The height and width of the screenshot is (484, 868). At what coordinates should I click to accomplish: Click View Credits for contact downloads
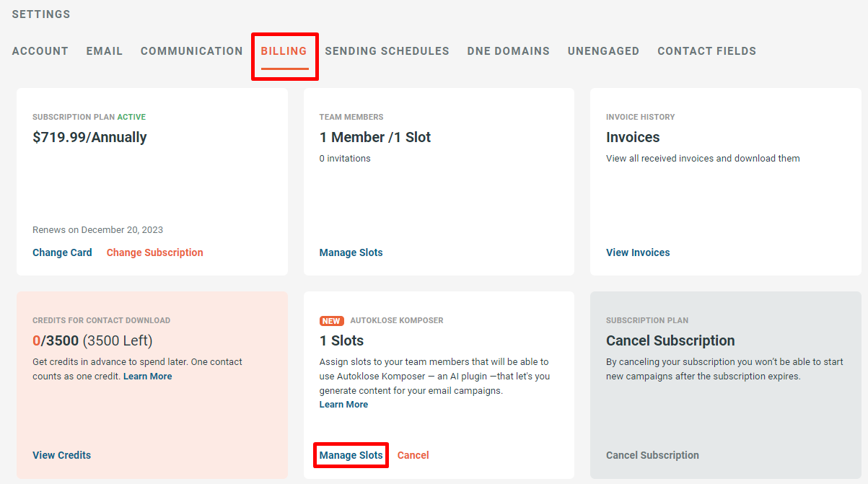tap(61, 455)
